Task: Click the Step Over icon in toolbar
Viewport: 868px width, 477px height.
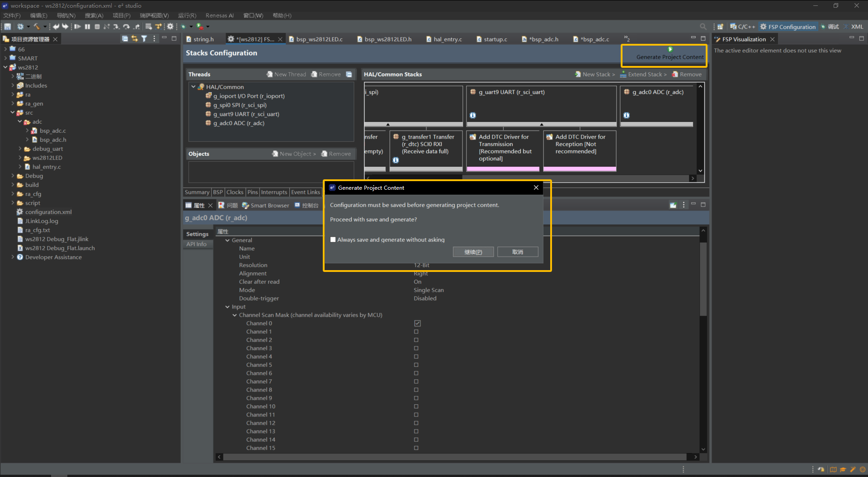Action: [x=126, y=27]
